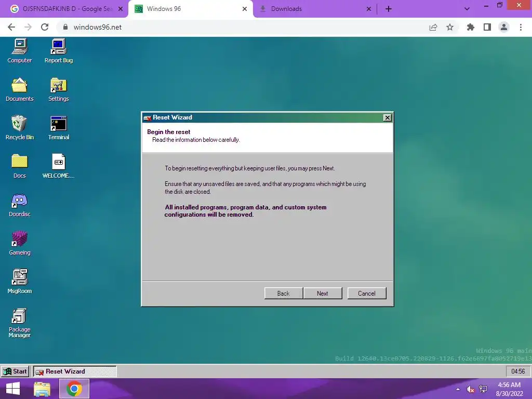Open the Report Bug shortcut
The image size is (532, 399).
pos(58,51)
